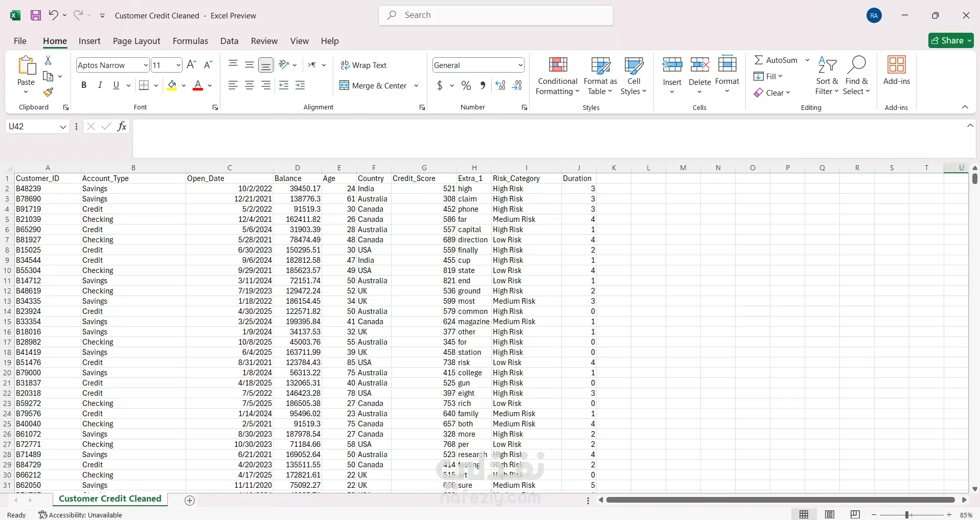Screen dimensions: 980x520
Task: Open the Formulas ribbon tab
Action: (x=190, y=41)
